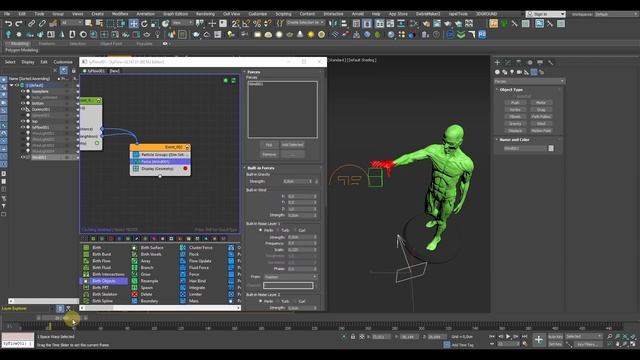The height and width of the screenshot is (360, 640).
Task: Open the selection filter All dropdown
Action: coord(72,23)
